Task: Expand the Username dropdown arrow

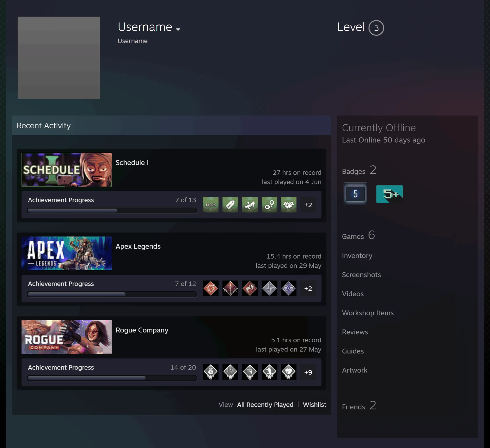Action: coord(178,29)
